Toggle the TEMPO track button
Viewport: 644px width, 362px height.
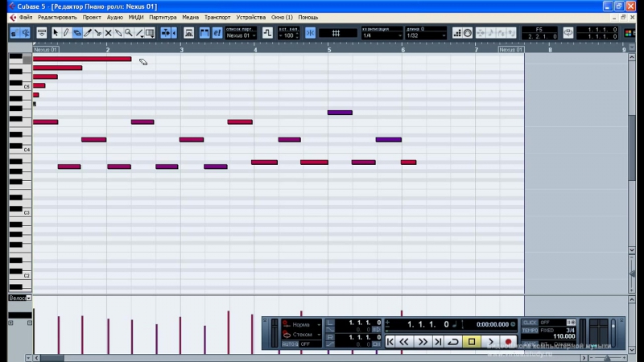point(530,331)
